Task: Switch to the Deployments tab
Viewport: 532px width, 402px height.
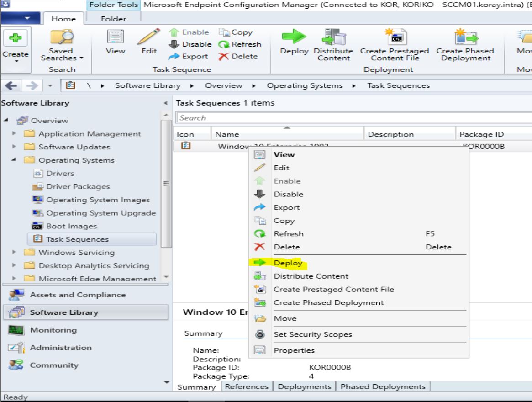Action: coord(305,386)
